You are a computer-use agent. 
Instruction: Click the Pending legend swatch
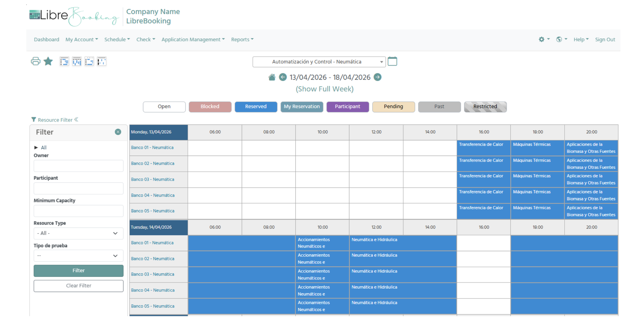tap(393, 107)
